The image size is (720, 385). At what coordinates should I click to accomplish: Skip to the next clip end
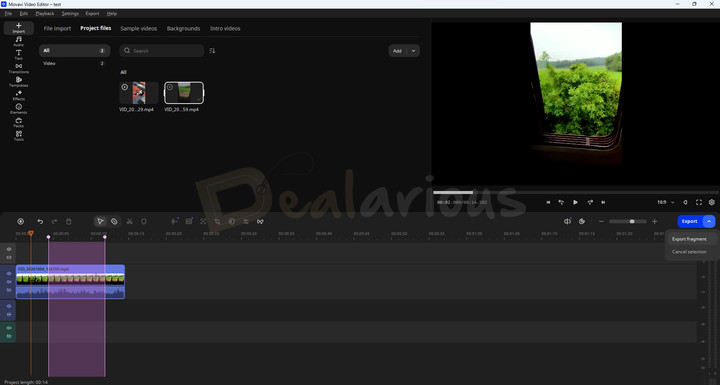click(x=603, y=202)
